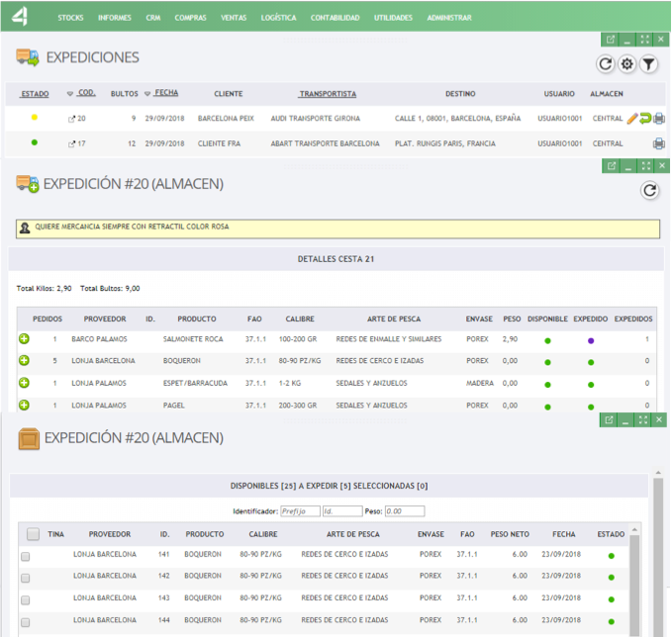The height and width of the screenshot is (637, 672).
Task: Sort by FECHA column using its arrow
Action: [x=148, y=94]
